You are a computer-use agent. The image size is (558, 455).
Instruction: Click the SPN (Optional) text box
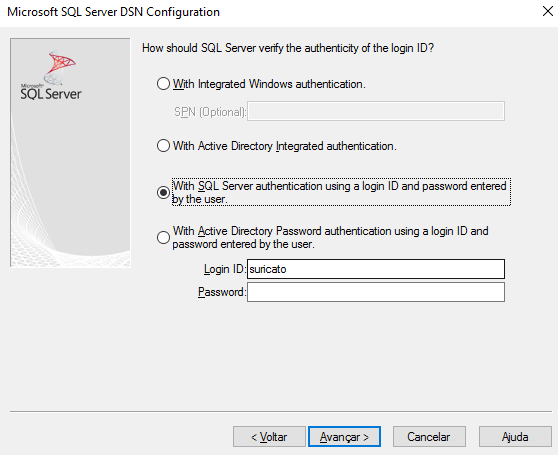(376, 111)
